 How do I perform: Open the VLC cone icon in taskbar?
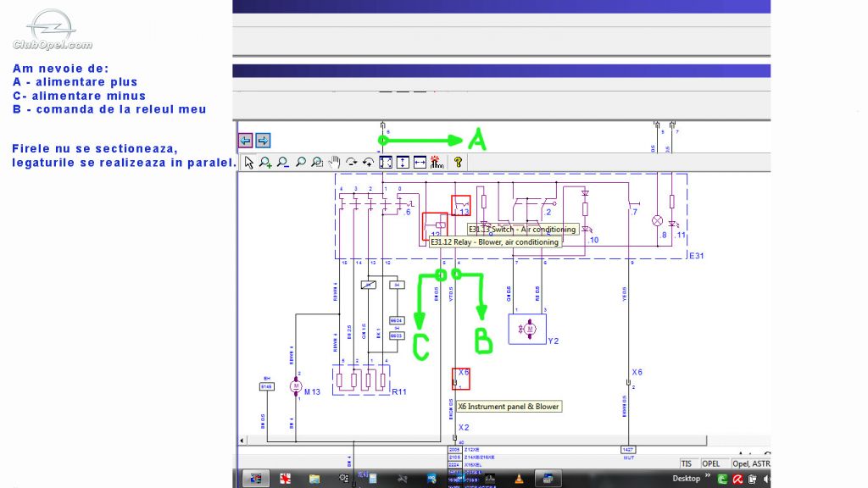(519, 479)
